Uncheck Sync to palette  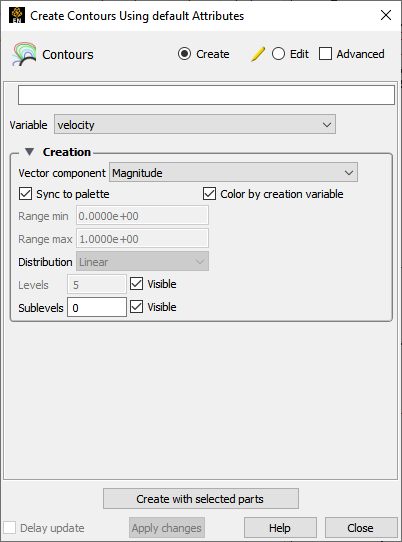coord(26,194)
